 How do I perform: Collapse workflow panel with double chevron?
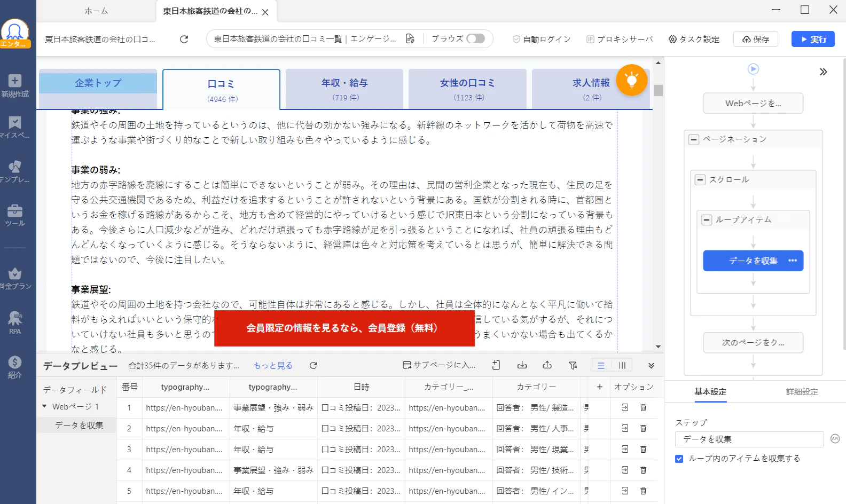tap(824, 72)
